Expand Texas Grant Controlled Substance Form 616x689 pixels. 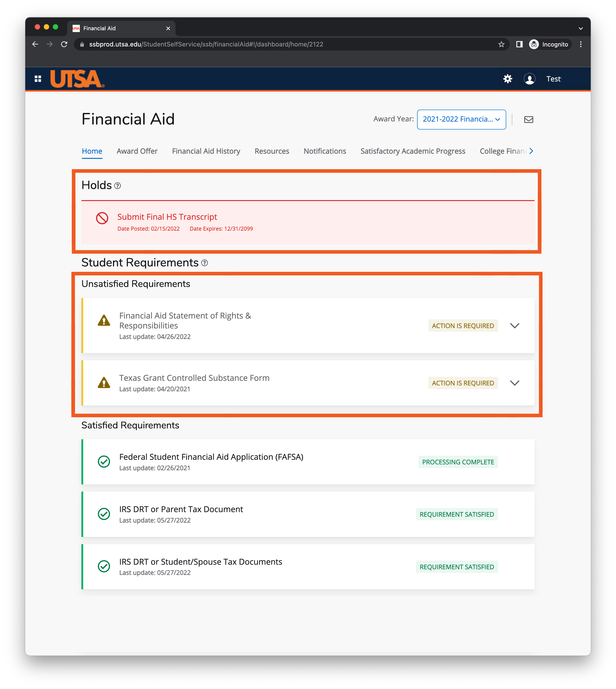pos(515,383)
